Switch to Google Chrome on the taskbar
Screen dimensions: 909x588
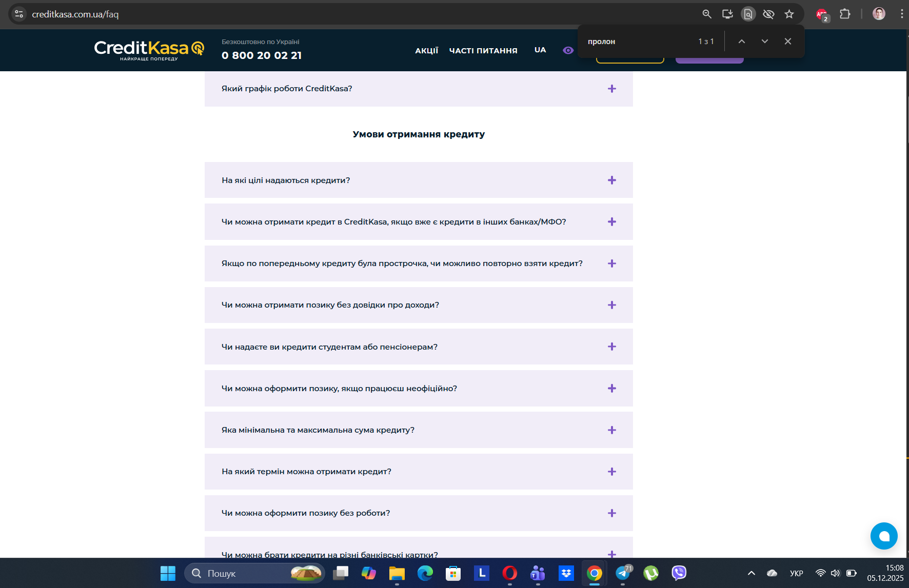[595, 573]
